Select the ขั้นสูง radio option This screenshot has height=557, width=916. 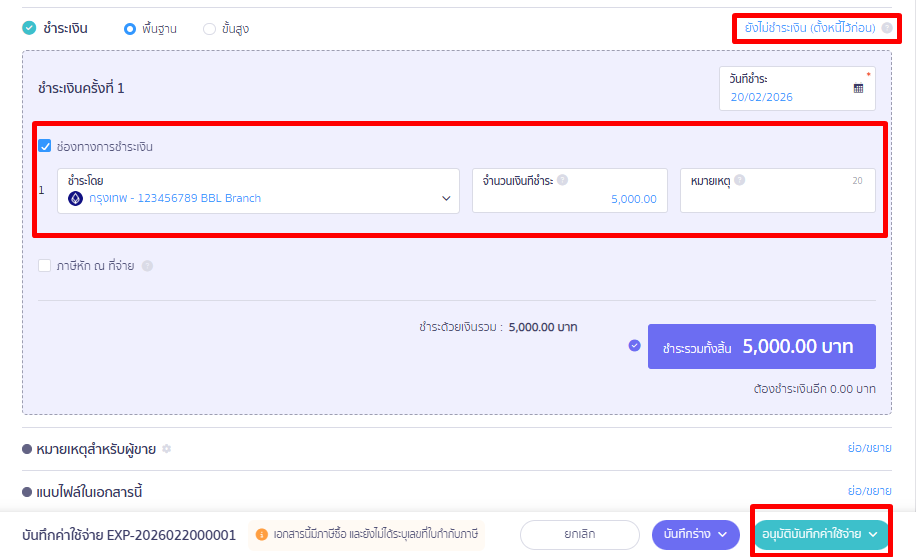pyautogui.click(x=209, y=29)
